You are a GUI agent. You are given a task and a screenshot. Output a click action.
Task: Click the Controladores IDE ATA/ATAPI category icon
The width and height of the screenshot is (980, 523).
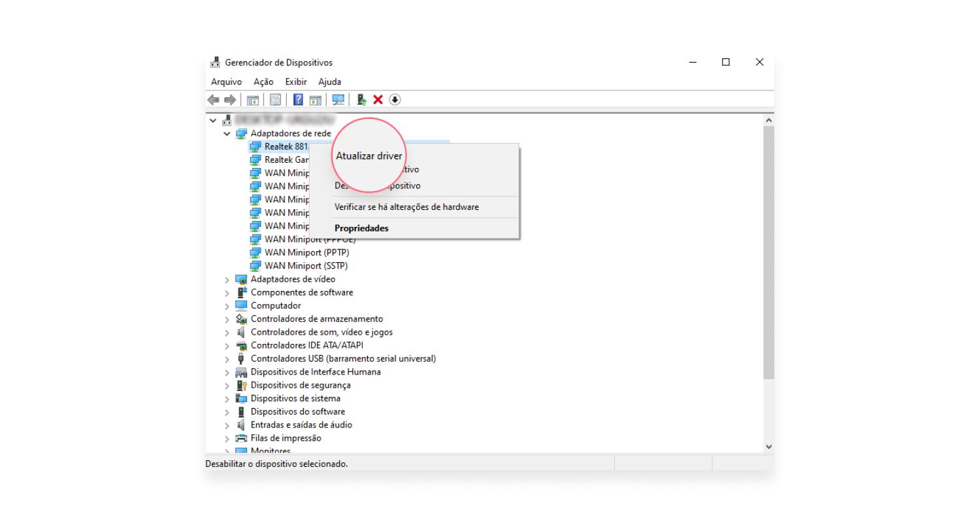(242, 345)
